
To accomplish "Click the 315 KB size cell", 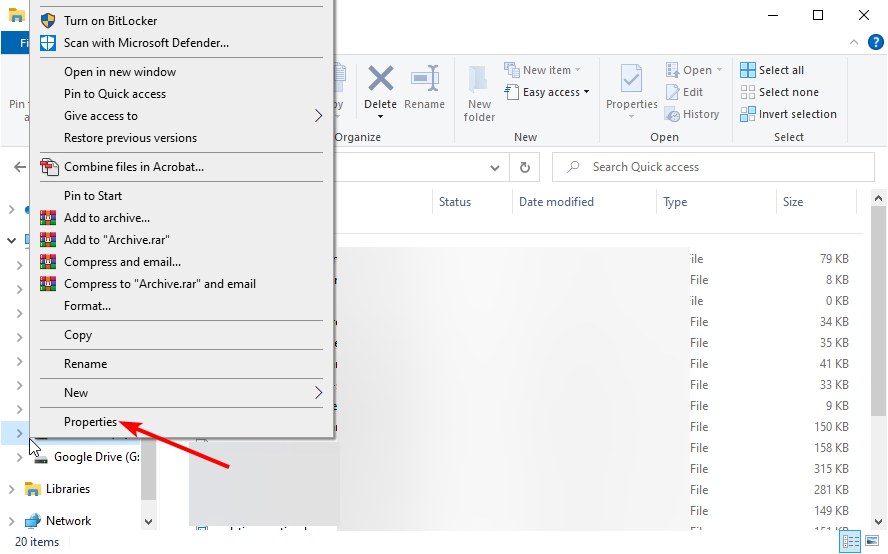I will (x=831, y=469).
